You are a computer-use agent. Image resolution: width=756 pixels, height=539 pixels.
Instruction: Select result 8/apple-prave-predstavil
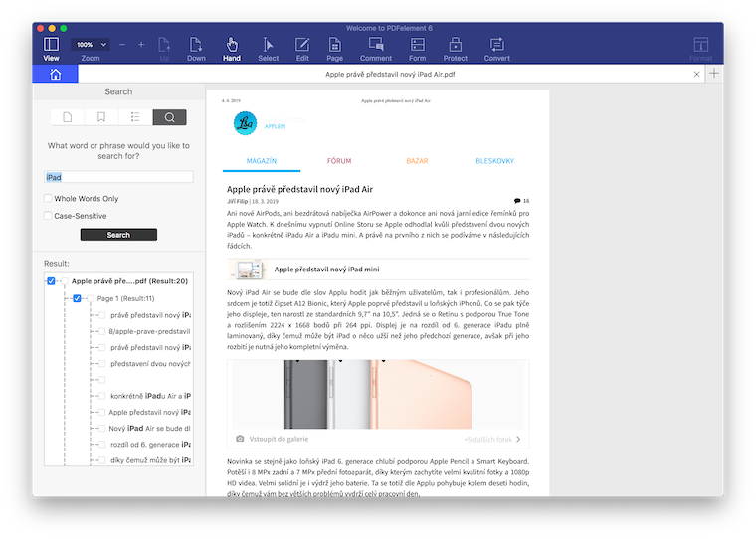(149, 331)
